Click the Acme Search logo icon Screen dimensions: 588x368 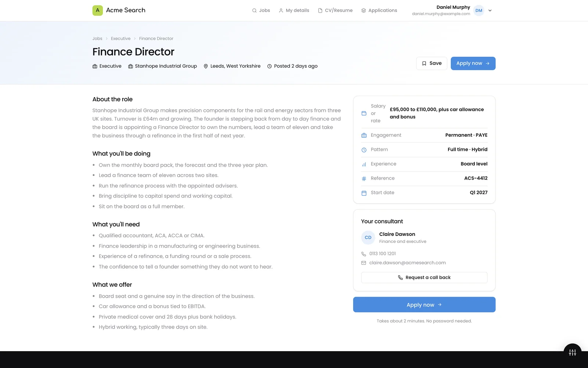pyautogui.click(x=97, y=10)
